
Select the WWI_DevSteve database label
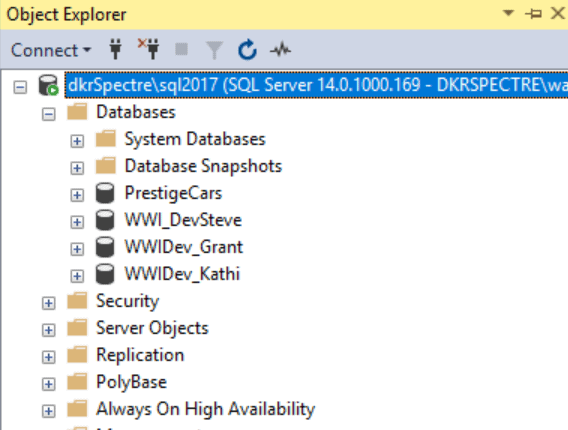pos(183,220)
